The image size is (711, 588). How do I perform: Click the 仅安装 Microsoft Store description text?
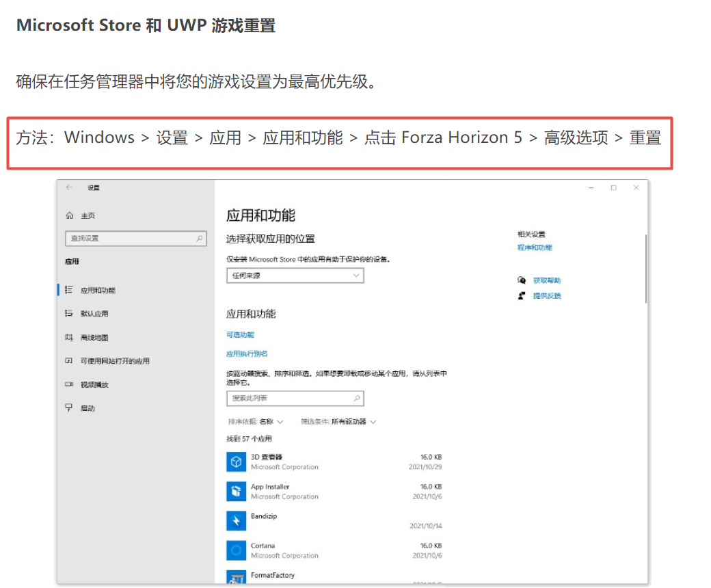click(x=308, y=259)
